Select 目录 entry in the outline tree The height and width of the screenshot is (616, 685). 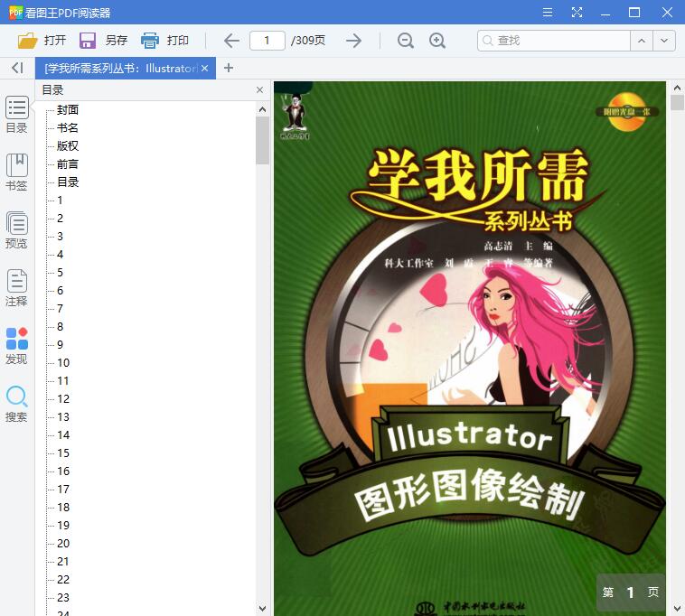[68, 182]
